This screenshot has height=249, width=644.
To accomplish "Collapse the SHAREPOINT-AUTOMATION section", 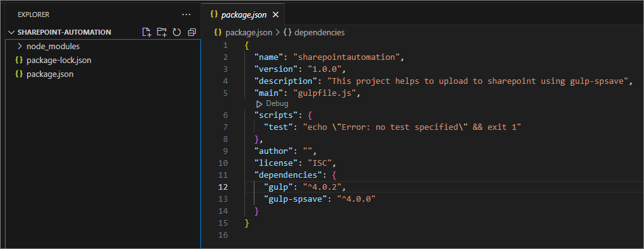I will [11, 32].
